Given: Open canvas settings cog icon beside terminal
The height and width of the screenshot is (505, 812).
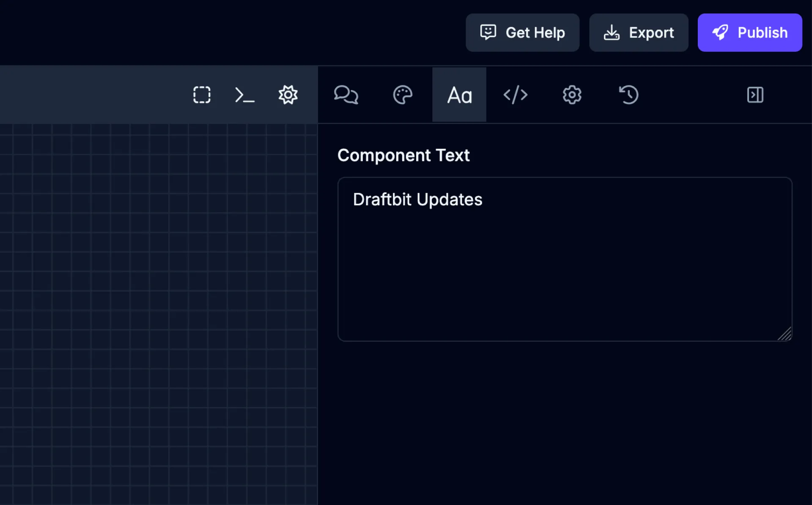Looking at the screenshot, I should (x=288, y=95).
